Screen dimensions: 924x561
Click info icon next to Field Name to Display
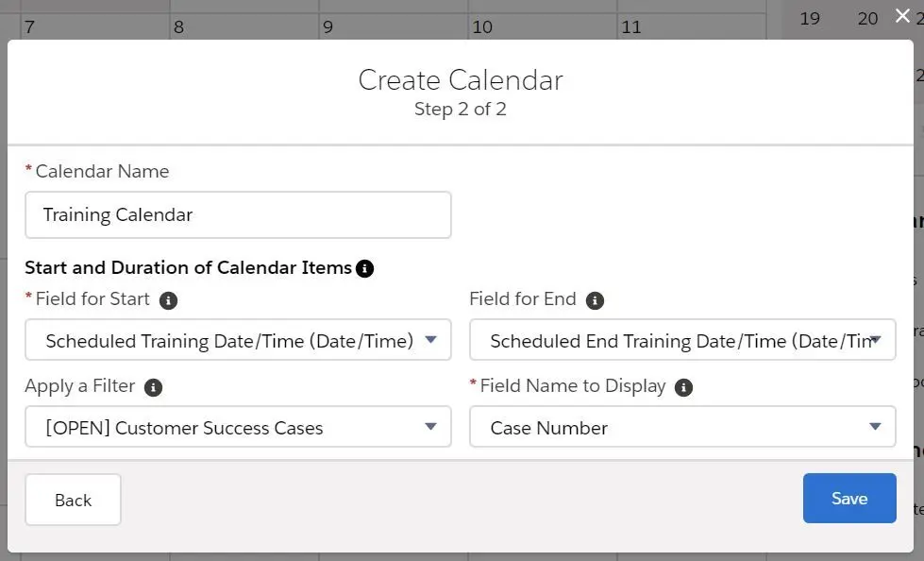click(x=683, y=387)
